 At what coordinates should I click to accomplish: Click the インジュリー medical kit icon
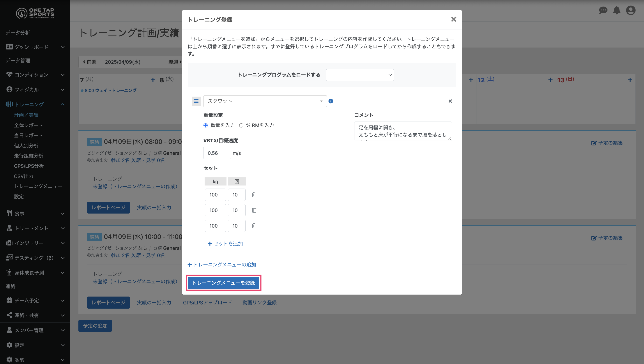9,243
